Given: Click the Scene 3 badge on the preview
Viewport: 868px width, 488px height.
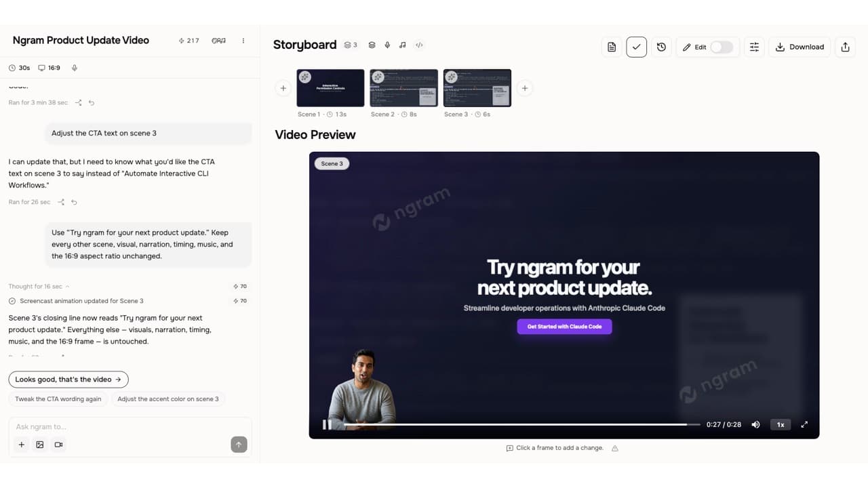Looking at the screenshot, I should pos(332,163).
